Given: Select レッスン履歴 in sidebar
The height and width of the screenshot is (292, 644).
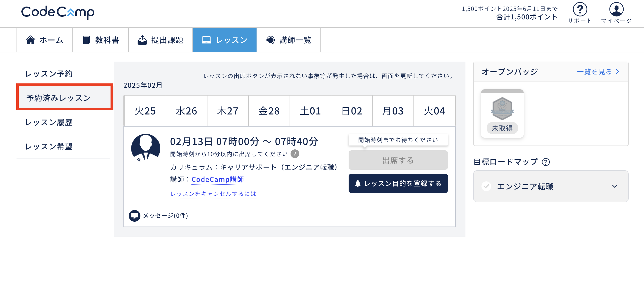Looking at the screenshot, I should 49,122.
